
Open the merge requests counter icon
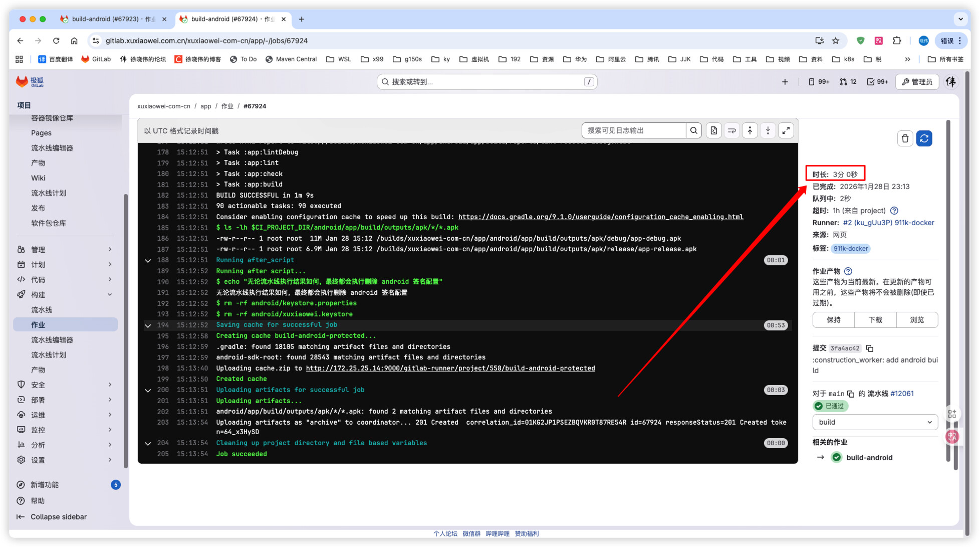click(848, 82)
